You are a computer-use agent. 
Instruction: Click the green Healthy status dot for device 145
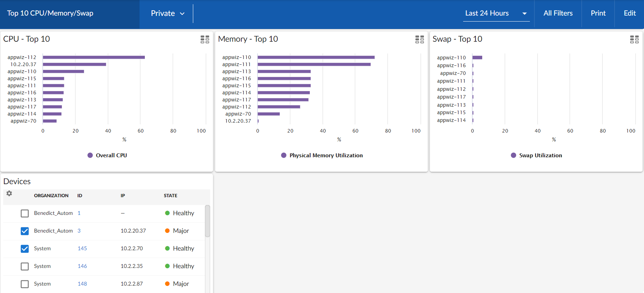167,248
